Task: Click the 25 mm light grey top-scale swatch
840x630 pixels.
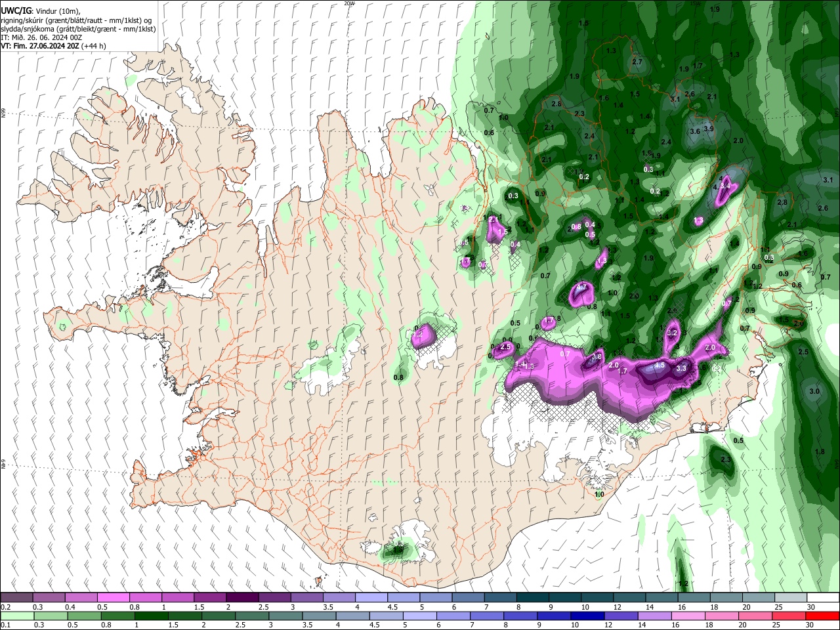Action: tap(790, 598)
